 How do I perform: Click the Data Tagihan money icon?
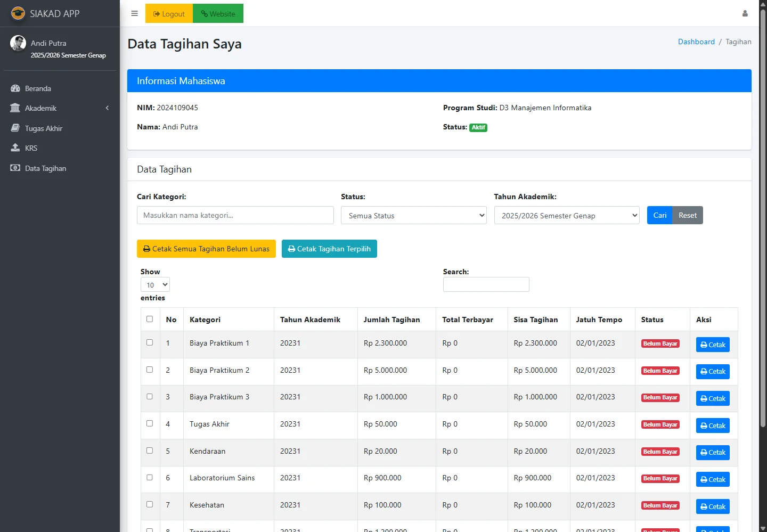pyautogui.click(x=15, y=168)
